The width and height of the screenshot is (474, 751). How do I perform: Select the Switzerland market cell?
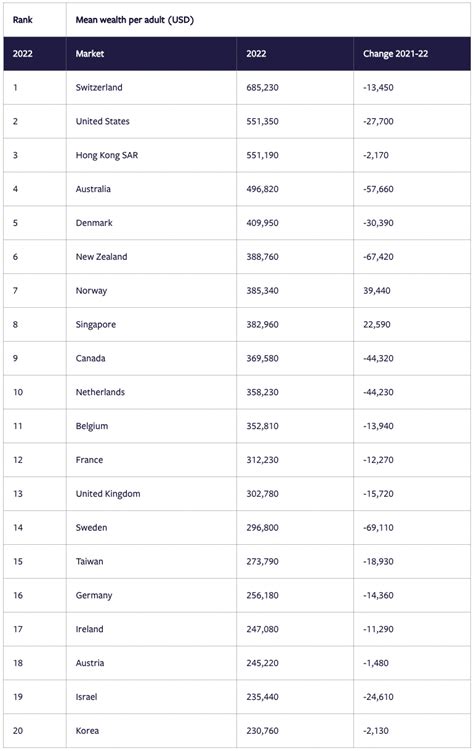pos(99,88)
